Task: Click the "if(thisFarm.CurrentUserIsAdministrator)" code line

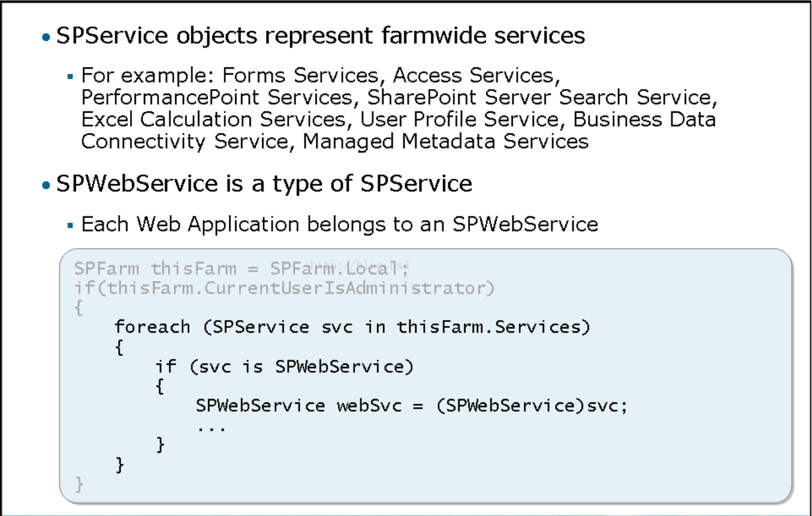Action: pos(284,288)
